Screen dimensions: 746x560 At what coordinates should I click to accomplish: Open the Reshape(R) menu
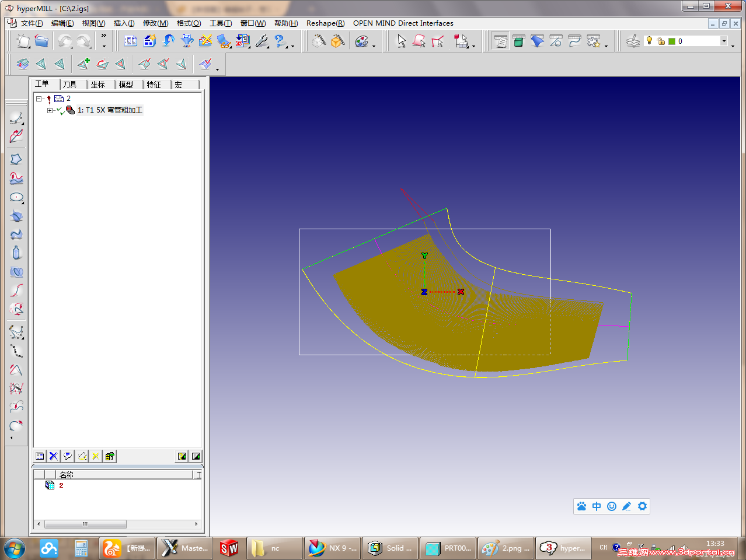325,23
